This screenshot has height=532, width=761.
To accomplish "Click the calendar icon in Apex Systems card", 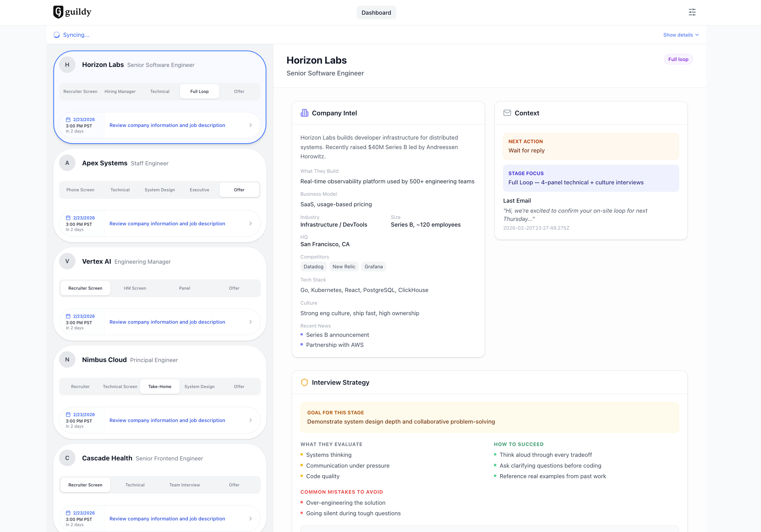I will click(68, 218).
